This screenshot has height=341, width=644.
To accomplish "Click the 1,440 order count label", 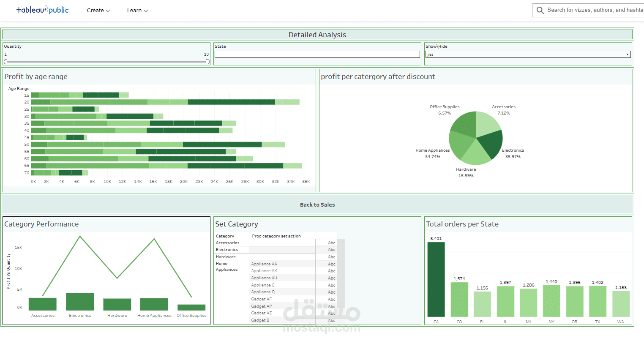I will click(x=551, y=282).
